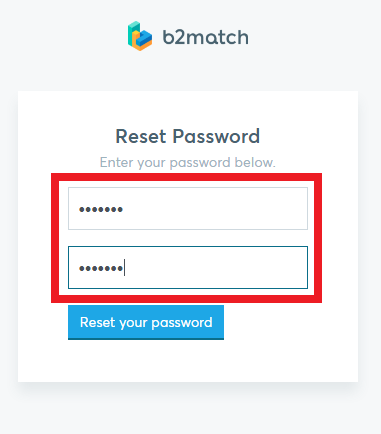Click empty space inside the first password field
Image resolution: width=381 pixels, height=434 pixels.
tap(217, 209)
